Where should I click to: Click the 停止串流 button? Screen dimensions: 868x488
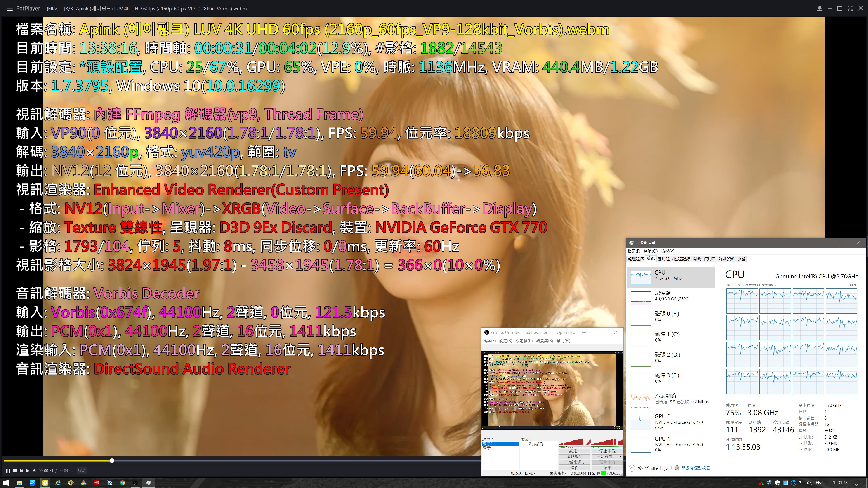click(607, 451)
